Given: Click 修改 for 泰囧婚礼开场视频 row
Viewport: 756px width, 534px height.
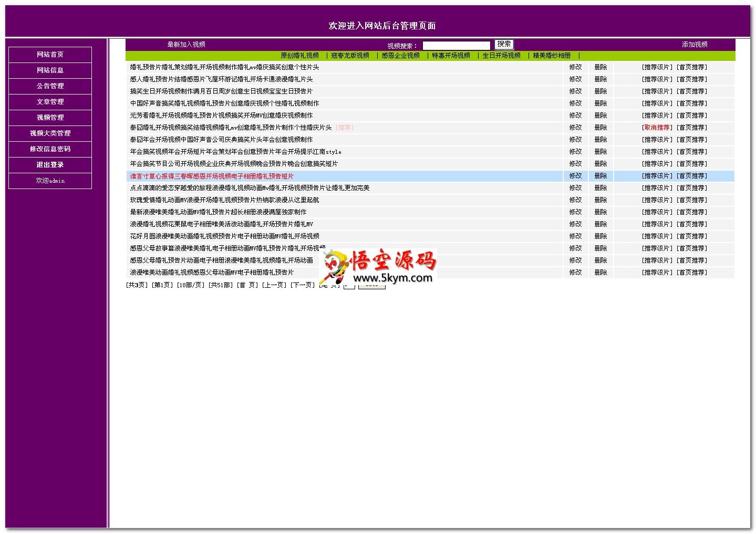Looking at the screenshot, I should point(575,128).
